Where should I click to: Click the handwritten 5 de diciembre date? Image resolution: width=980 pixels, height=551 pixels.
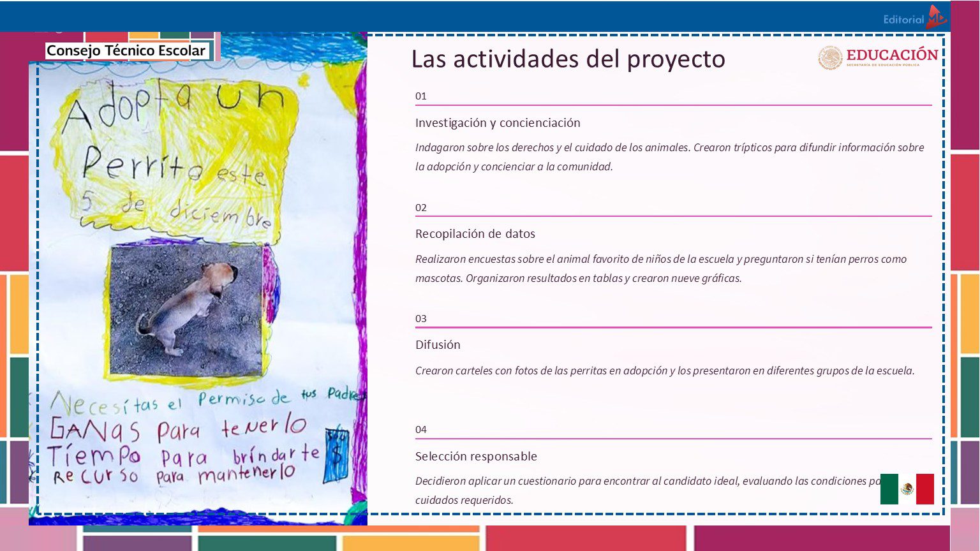(175, 210)
